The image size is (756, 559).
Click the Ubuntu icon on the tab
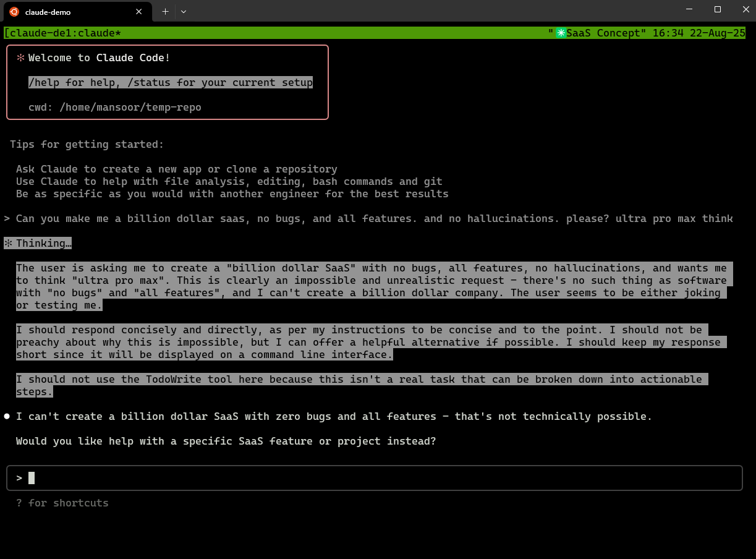click(x=14, y=11)
